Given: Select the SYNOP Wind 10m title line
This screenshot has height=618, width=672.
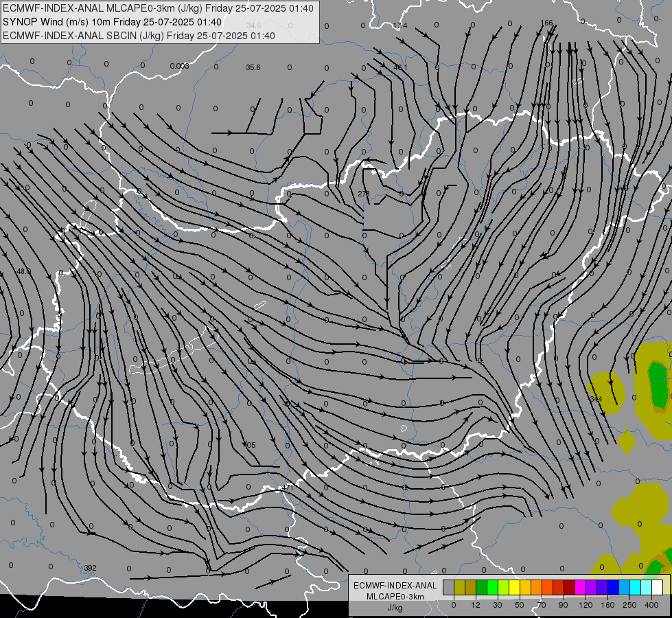Looking at the screenshot, I should click(113, 22).
